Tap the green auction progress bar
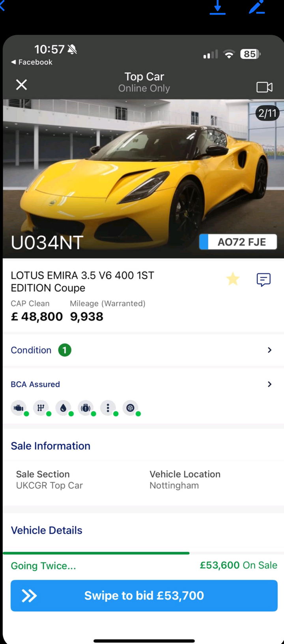 click(96, 553)
